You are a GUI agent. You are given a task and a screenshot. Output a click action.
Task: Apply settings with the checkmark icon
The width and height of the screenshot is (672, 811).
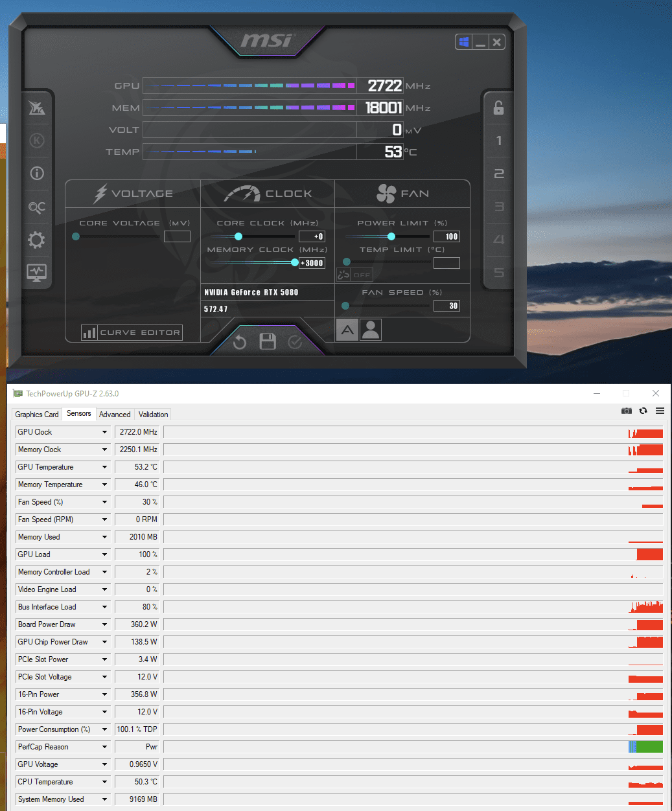click(x=295, y=341)
